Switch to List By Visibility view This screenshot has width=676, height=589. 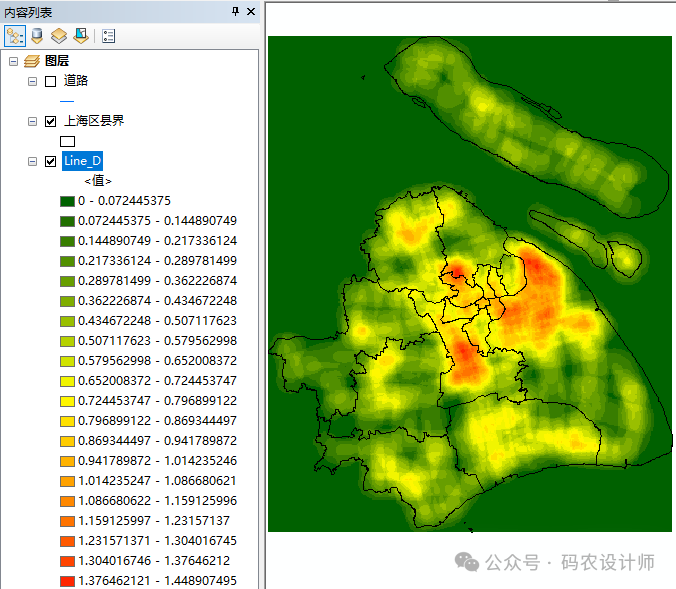point(59,36)
